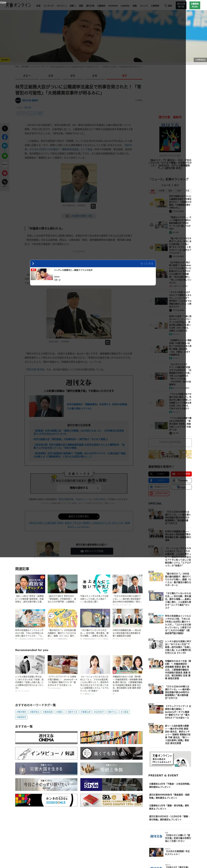
Task: Share article via LINE icon
Action: pos(5,156)
